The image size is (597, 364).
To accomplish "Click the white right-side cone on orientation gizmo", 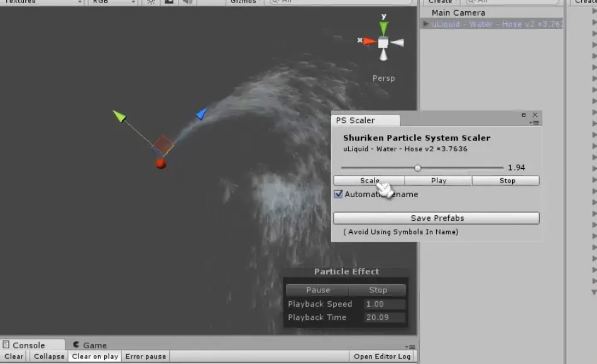I will pyautogui.click(x=397, y=43).
